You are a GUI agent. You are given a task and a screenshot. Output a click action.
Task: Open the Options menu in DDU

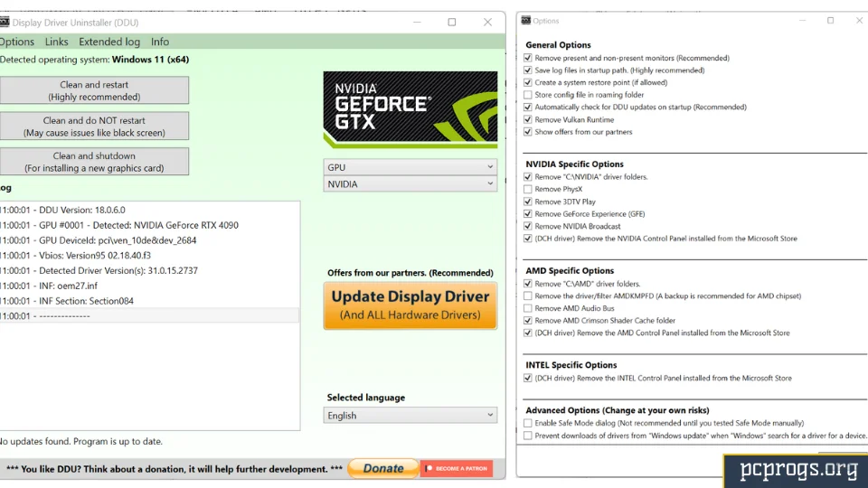point(16,42)
